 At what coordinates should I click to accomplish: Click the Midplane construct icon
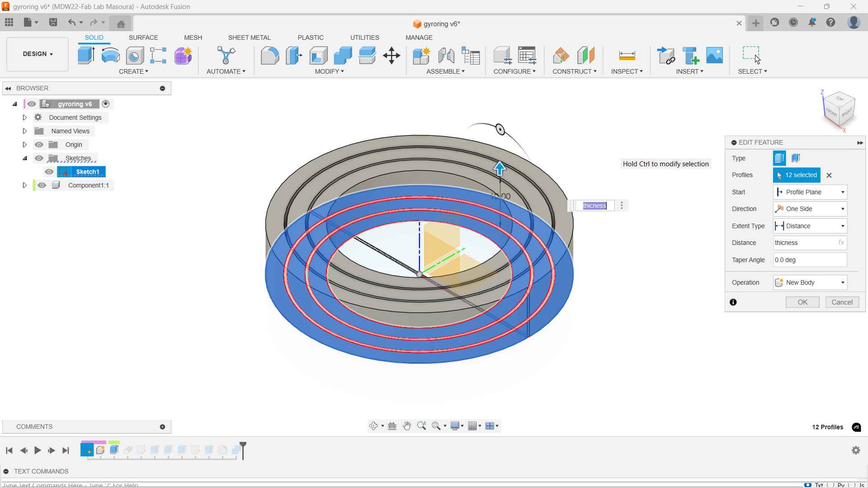click(586, 56)
